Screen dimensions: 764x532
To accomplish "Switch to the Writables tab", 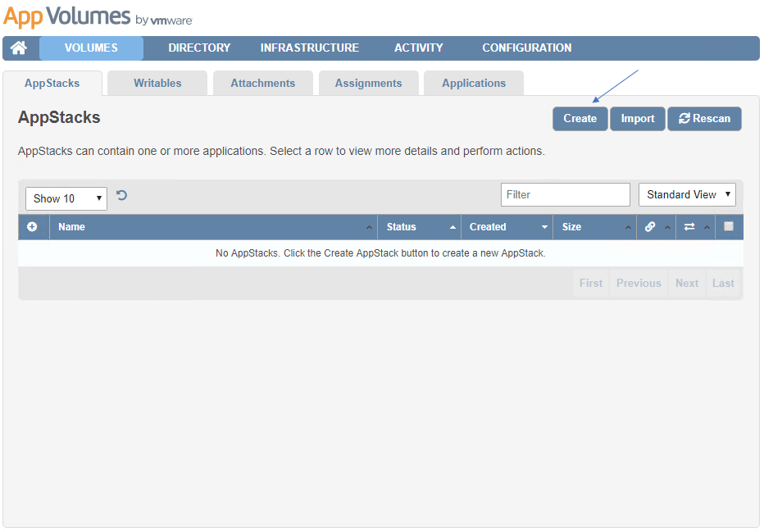I will [157, 84].
